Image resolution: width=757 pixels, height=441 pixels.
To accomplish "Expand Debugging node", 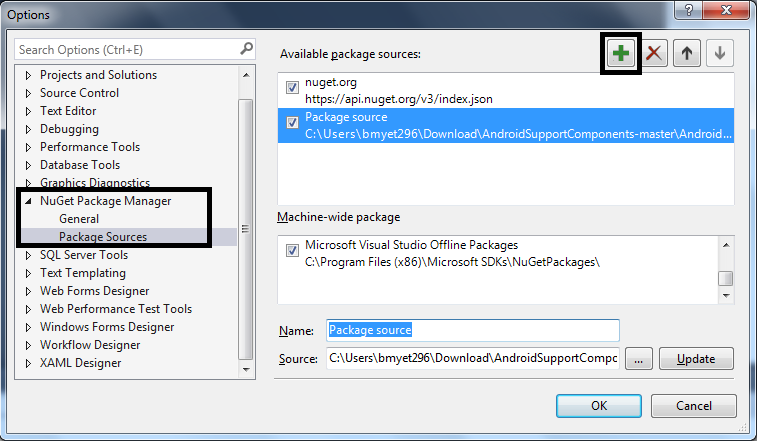I will tap(28, 129).
